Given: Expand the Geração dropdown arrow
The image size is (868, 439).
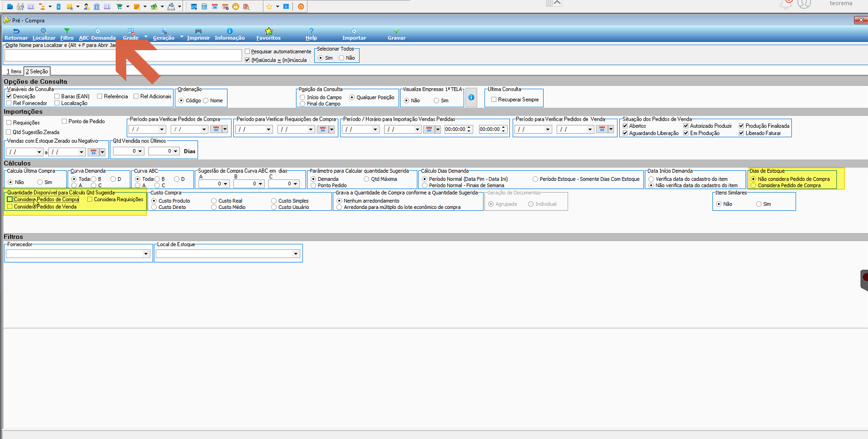Looking at the screenshot, I should [182, 37].
